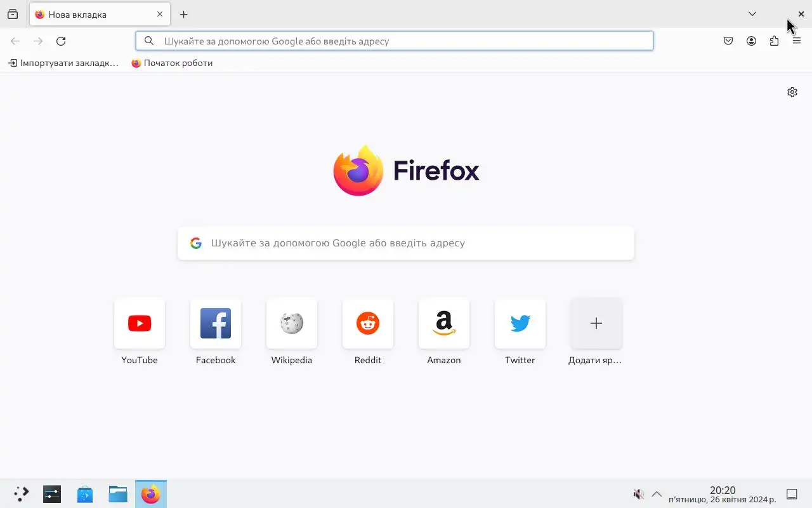Open the Pocket save icon
The height and width of the screenshot is (508, 812).
(728, 41)
